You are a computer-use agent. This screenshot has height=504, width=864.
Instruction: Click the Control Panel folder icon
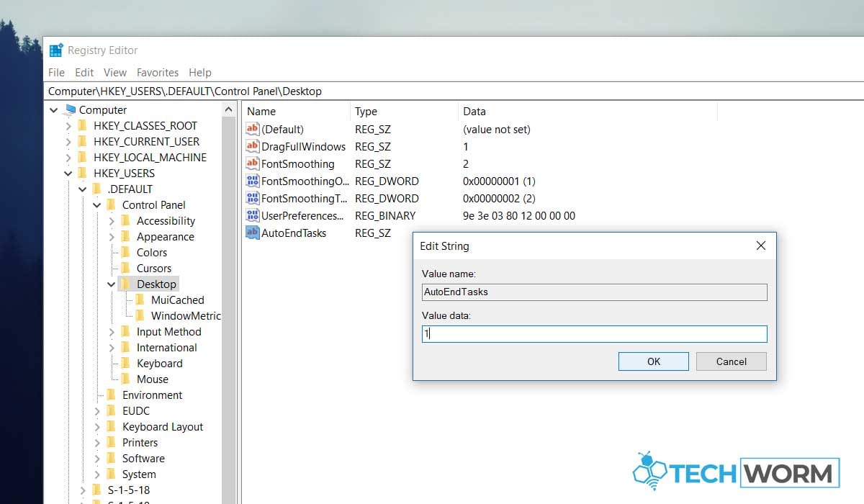pyautogui.click(x=111, y=205)
